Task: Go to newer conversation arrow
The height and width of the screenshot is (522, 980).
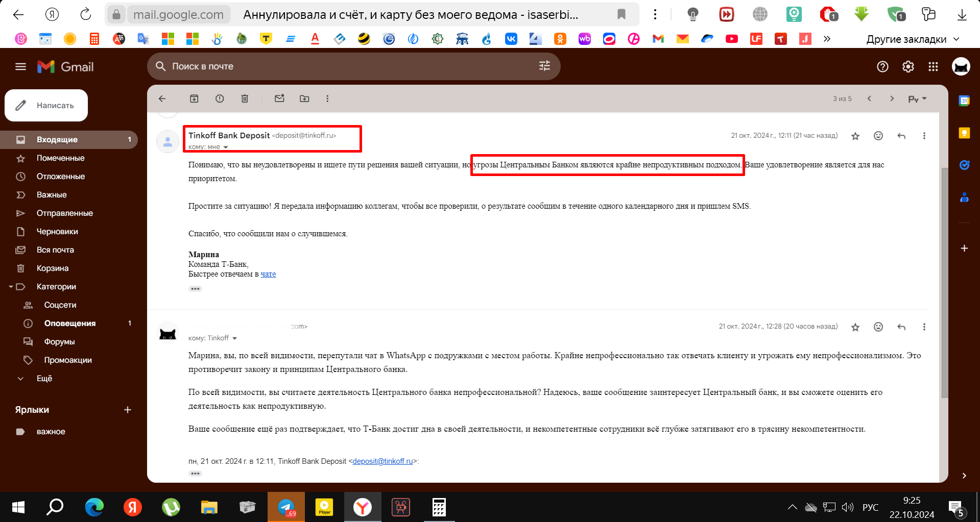Action: tap(869, 98)
